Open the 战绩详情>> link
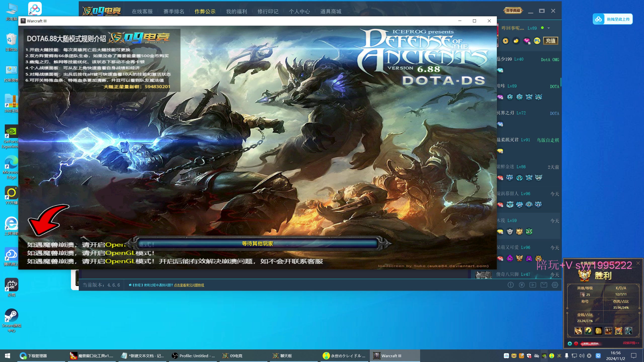644x362 pixels. click(631, 343)
